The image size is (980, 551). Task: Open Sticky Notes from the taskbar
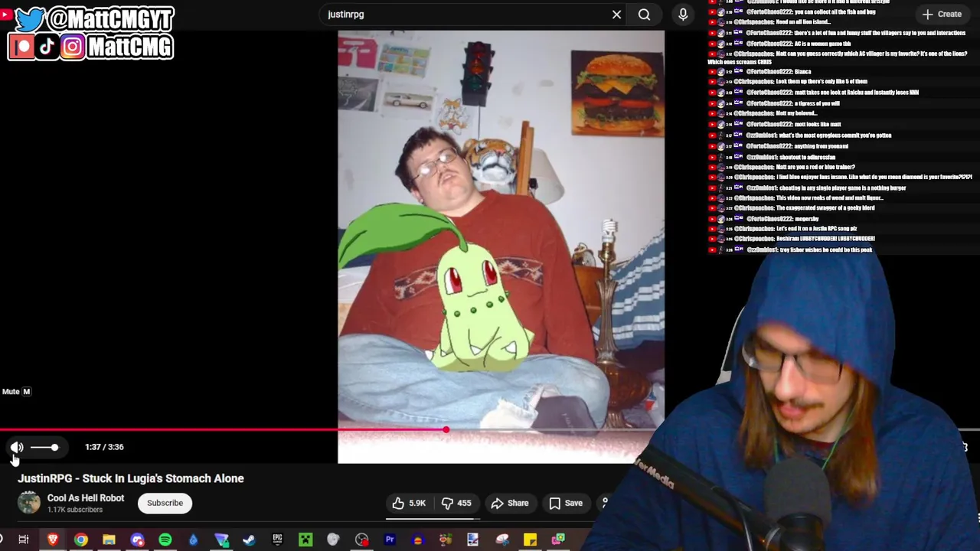530,540
